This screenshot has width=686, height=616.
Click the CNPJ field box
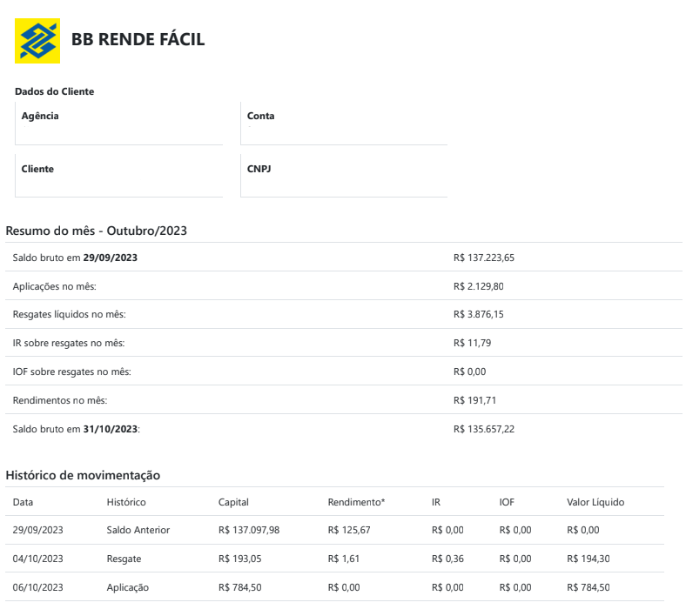click(x=344, y=175)
